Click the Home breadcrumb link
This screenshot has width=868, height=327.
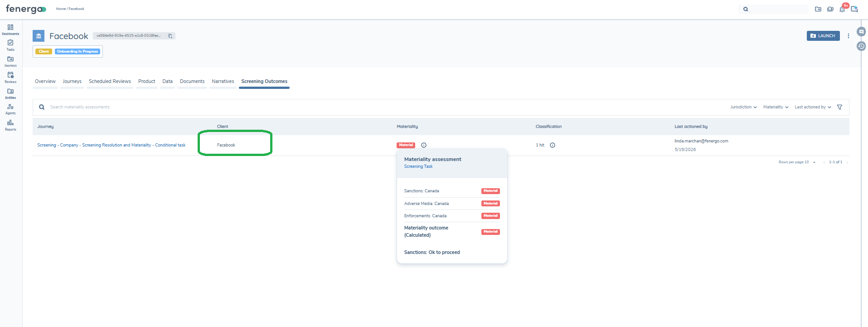point(61,9)
